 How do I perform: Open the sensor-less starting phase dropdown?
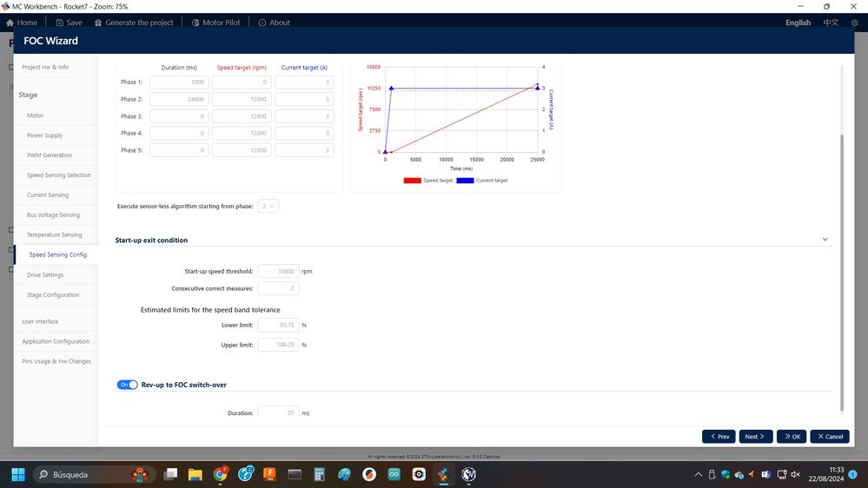268,207
